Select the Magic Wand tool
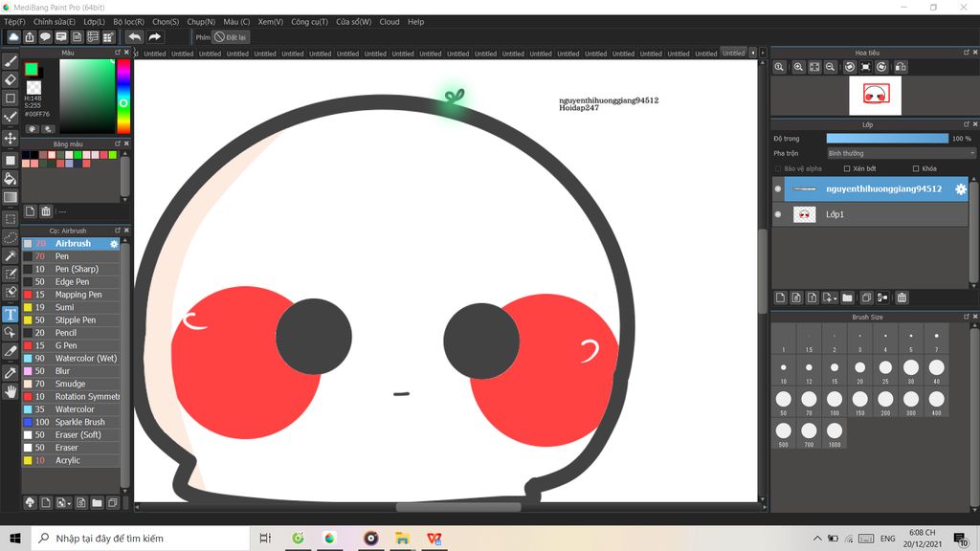The width and height of the screenshot is (980, 551). [10, 255]
